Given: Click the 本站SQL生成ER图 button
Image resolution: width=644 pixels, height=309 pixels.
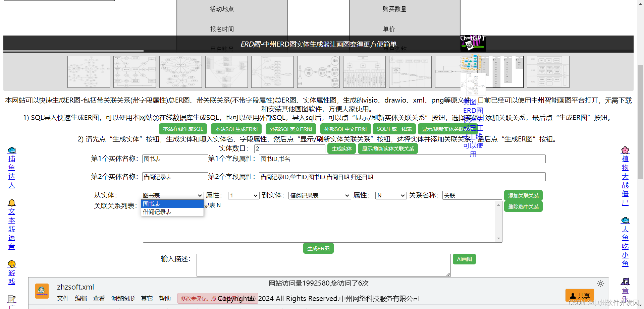Looking at the screenshot, I should (x=236, y=129).
